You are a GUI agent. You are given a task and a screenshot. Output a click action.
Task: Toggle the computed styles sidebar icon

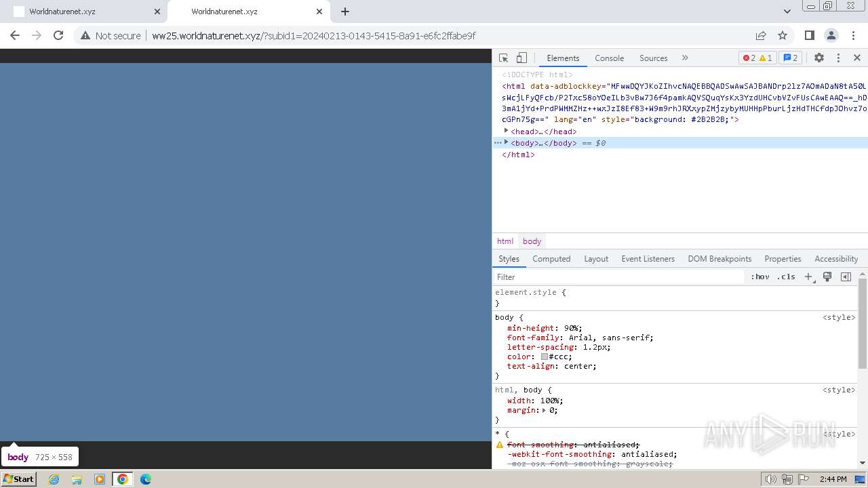click(x=846, y=277)
